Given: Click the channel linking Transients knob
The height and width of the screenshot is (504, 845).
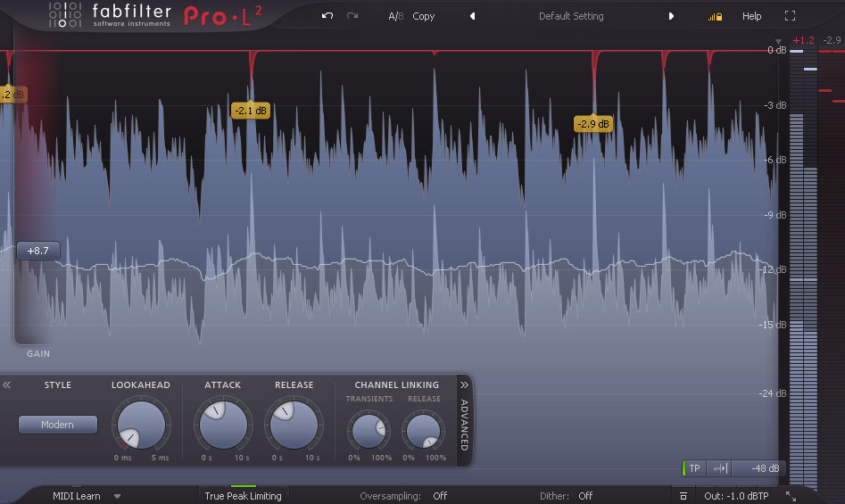Looking at the screenshot, I should pyautogui.click(x=369, y=431).
